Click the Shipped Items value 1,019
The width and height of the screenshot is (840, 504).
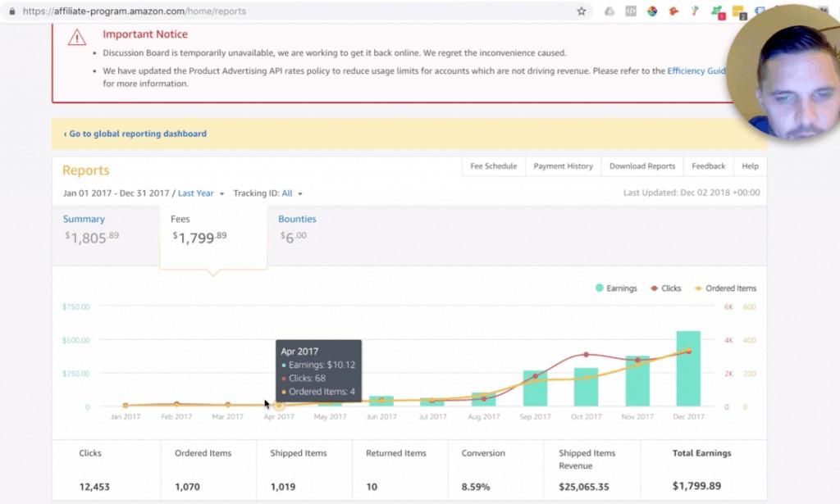pos(283,487)
